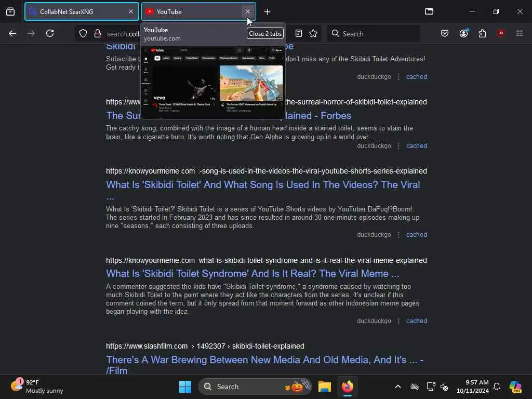The image size is (532, 399).
Task: Open clock and calendar 9:57 AM
Action: (x=473, y=387)
